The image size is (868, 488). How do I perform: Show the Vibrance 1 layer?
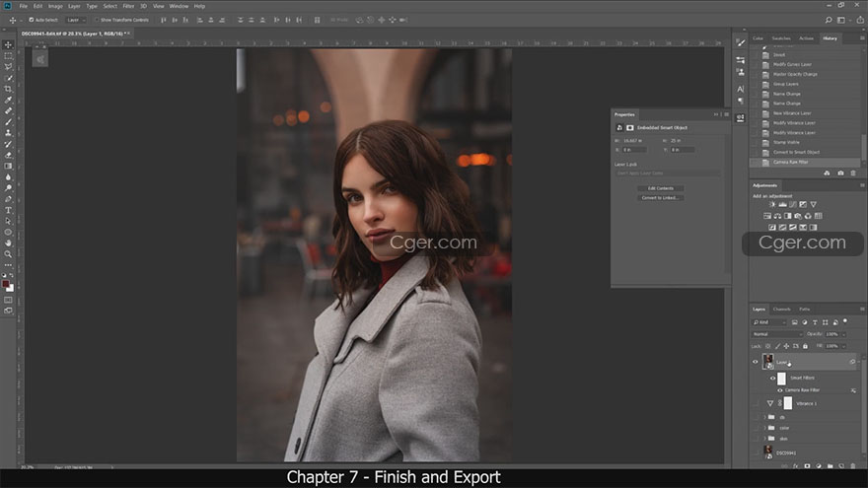(756, 403)
